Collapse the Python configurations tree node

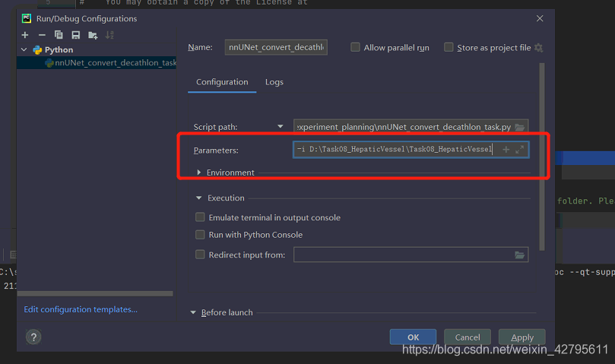click(24, 50)
